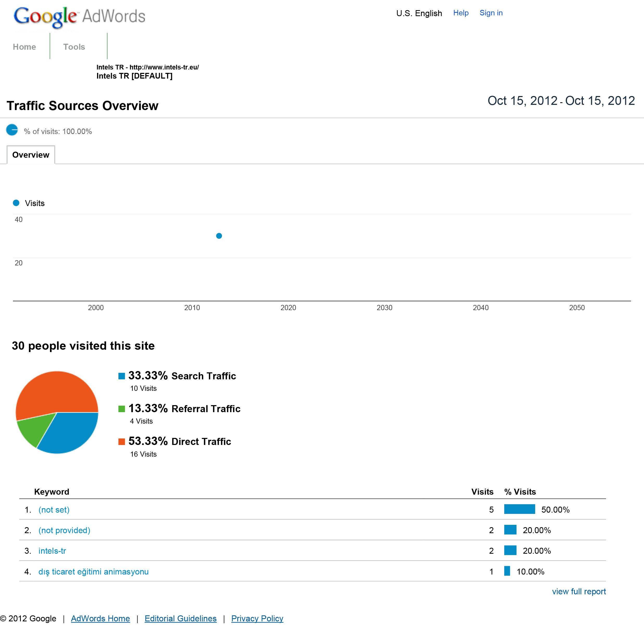Image resolution: width=644 pixels, height=644 pixels.
Task: Click the traffic sources pie chart
Action: click(x=57, y=412)
